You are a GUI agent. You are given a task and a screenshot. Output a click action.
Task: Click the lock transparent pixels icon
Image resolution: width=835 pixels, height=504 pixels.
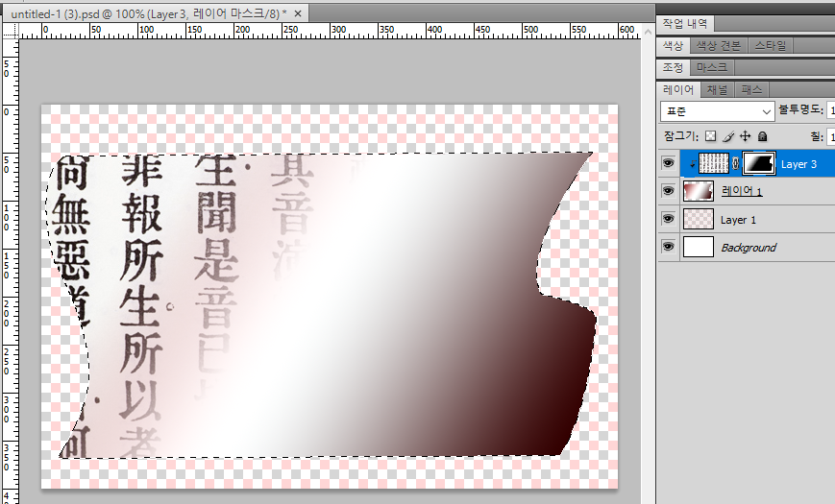click(x=711, y=137)
